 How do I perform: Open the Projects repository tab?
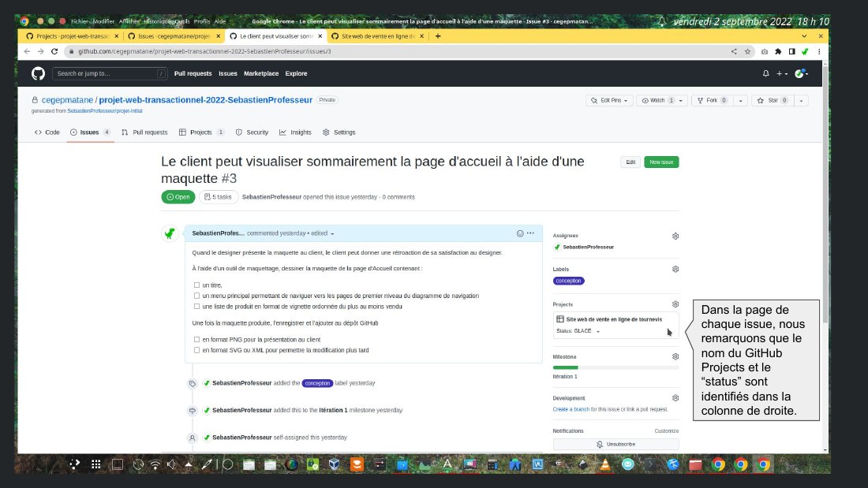[x=201, y=132]
